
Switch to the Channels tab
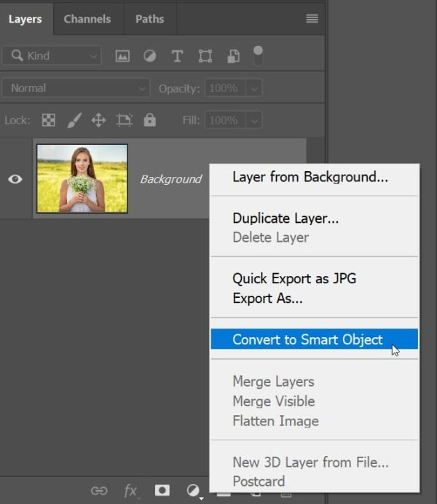(87, 19)
